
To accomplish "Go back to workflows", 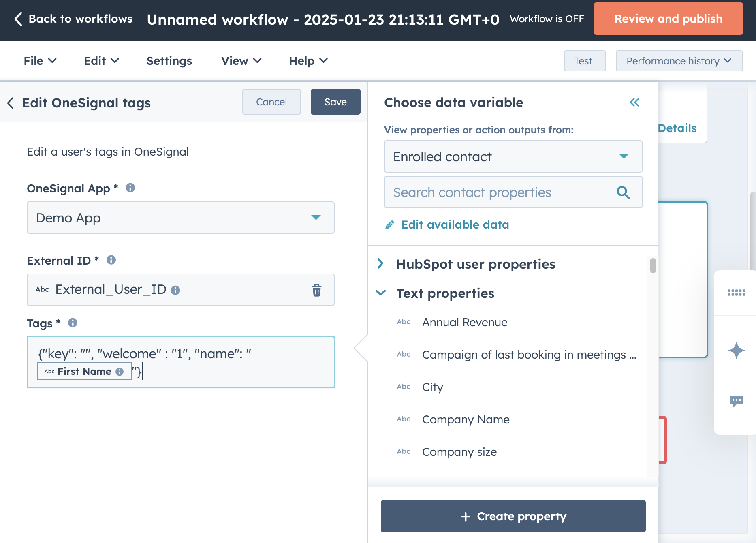I will coord(73,19).
